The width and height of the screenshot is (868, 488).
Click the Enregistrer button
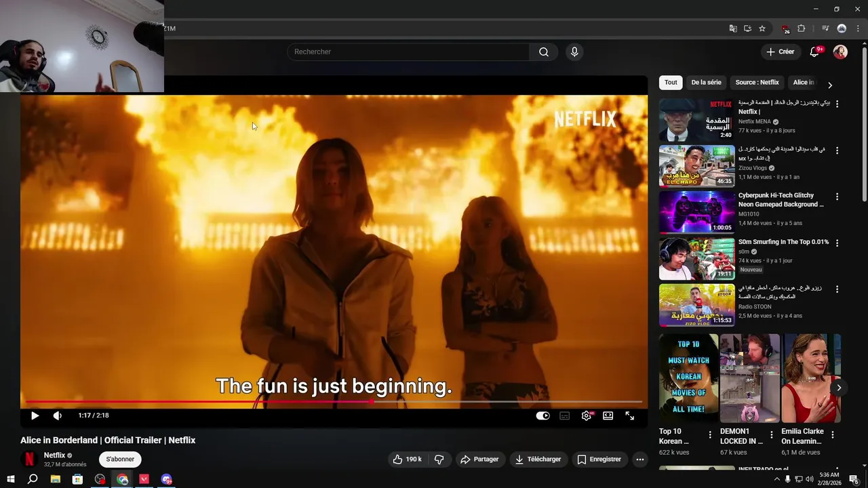click(599, 459)
